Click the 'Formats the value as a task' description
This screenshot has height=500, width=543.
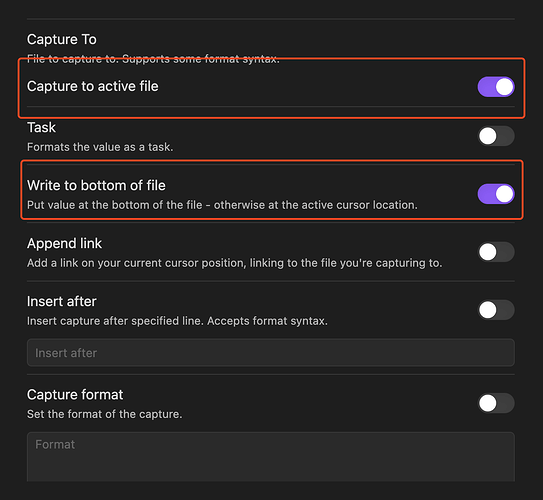coord(100,147)
